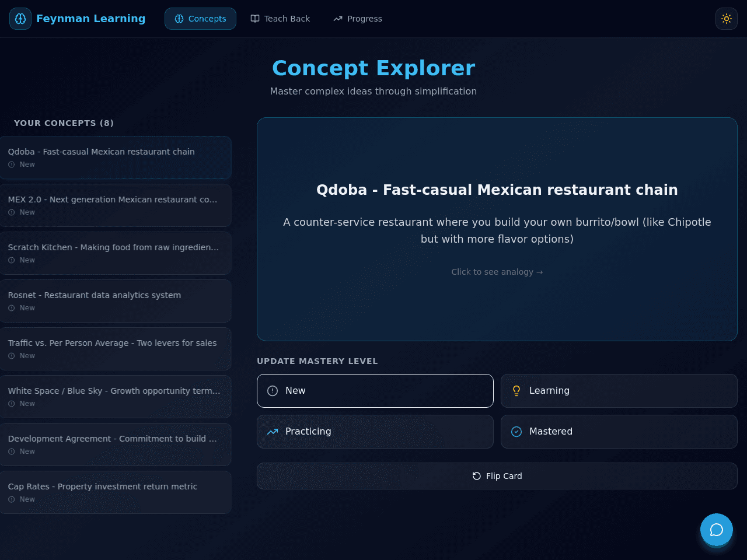Select the Qdoba concept in the sidebar list
The image size is (747, 560).
tap(116, 157)
